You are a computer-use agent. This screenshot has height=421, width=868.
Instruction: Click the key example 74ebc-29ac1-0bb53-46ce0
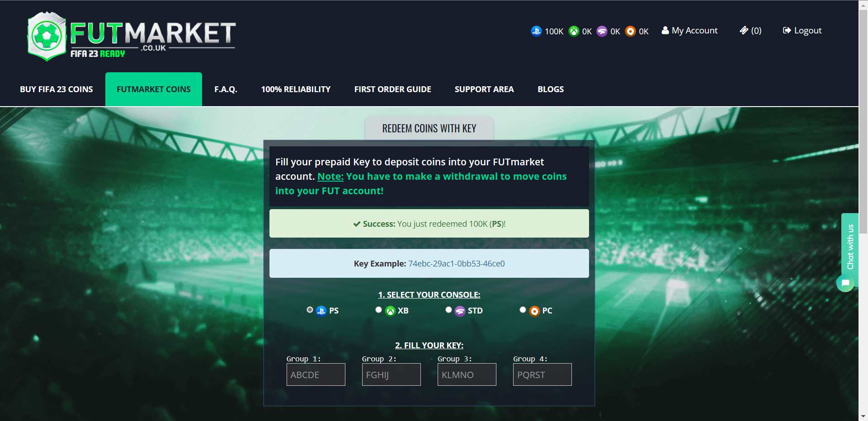click(457, 264)
